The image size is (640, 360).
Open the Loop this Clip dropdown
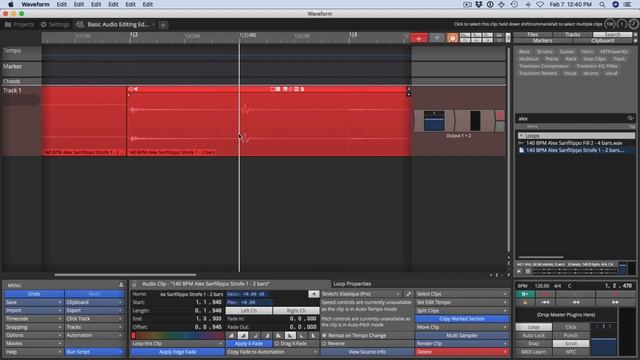click(x=177, y=343)
